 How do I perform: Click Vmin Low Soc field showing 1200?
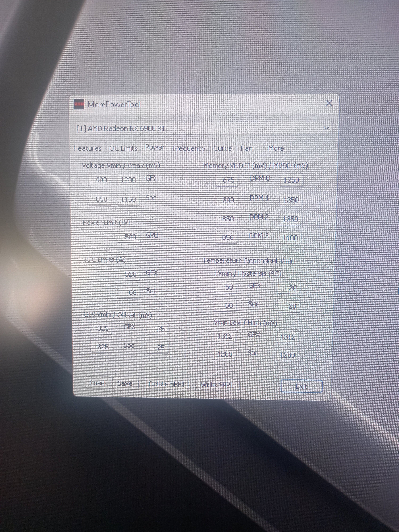click(225, 354)
